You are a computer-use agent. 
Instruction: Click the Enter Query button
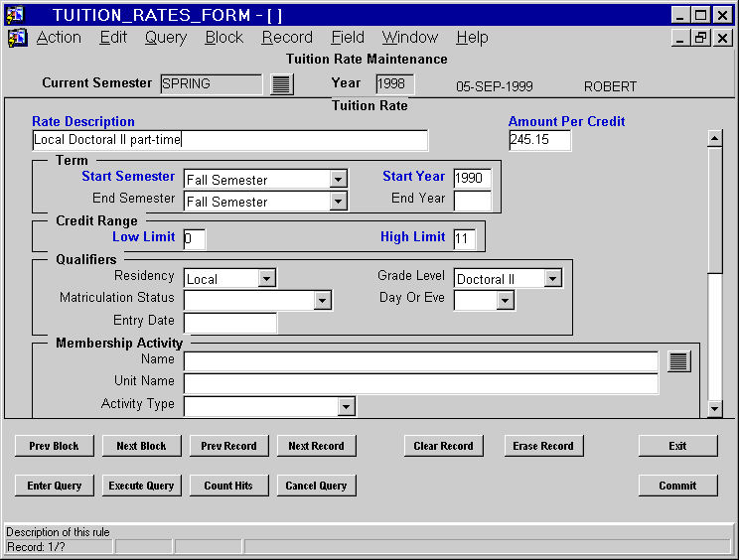(55, 486)
